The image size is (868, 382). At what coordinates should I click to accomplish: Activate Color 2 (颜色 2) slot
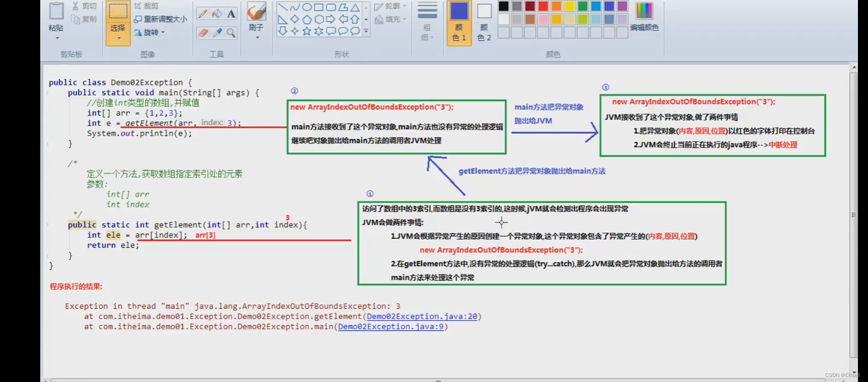484,23
